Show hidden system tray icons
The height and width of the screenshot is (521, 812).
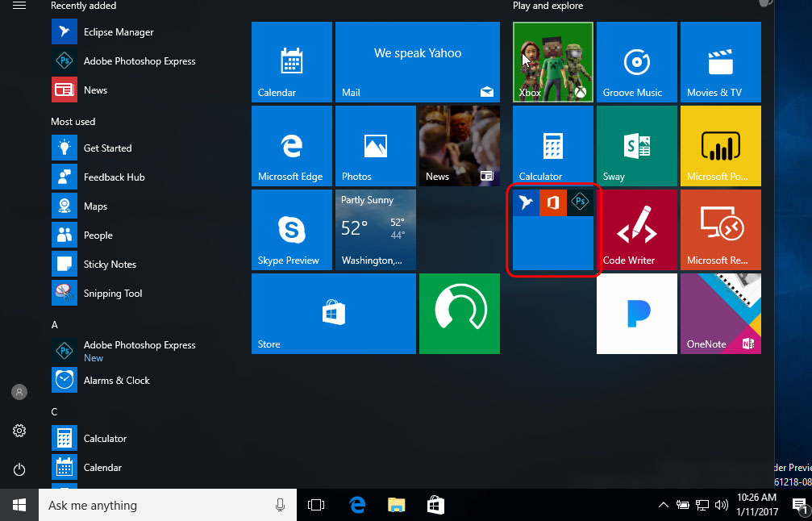(663, 505)
